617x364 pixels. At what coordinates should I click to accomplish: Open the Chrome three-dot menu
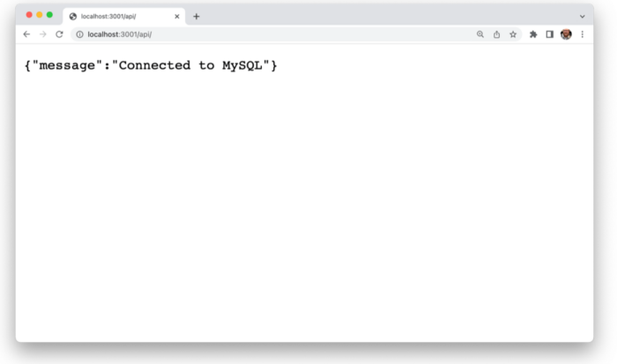coord(583,34)
